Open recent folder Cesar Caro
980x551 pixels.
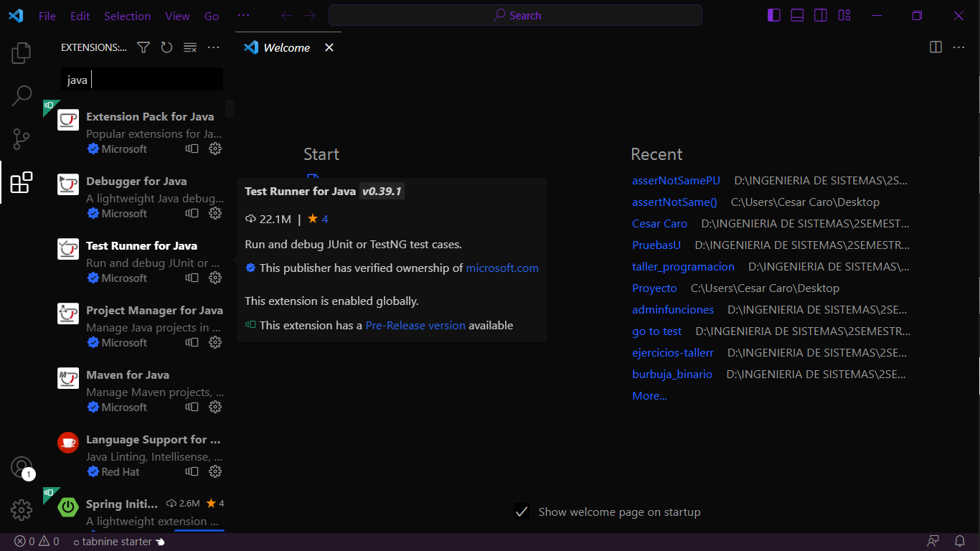(x=659, y=224)
